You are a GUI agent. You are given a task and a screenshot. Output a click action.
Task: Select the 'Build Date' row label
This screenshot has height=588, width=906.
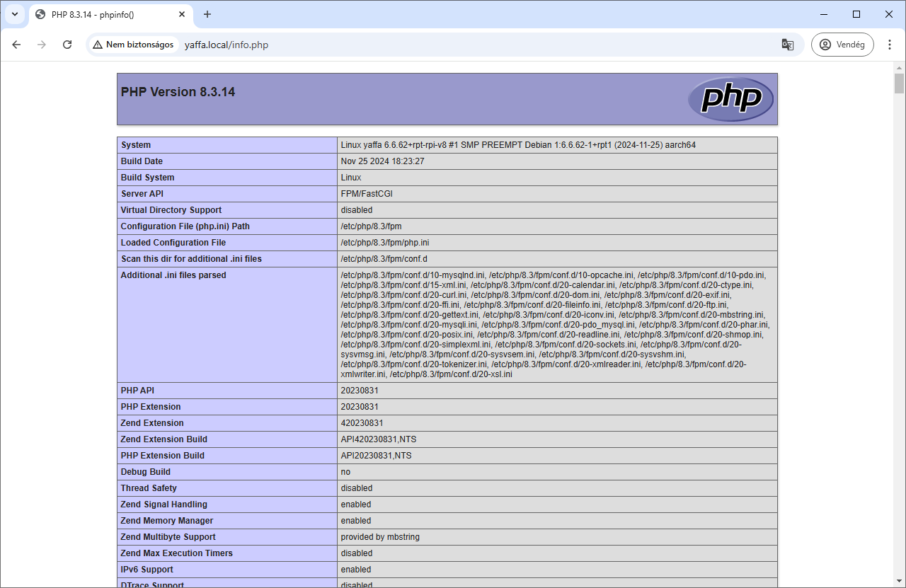click(142, 161)
